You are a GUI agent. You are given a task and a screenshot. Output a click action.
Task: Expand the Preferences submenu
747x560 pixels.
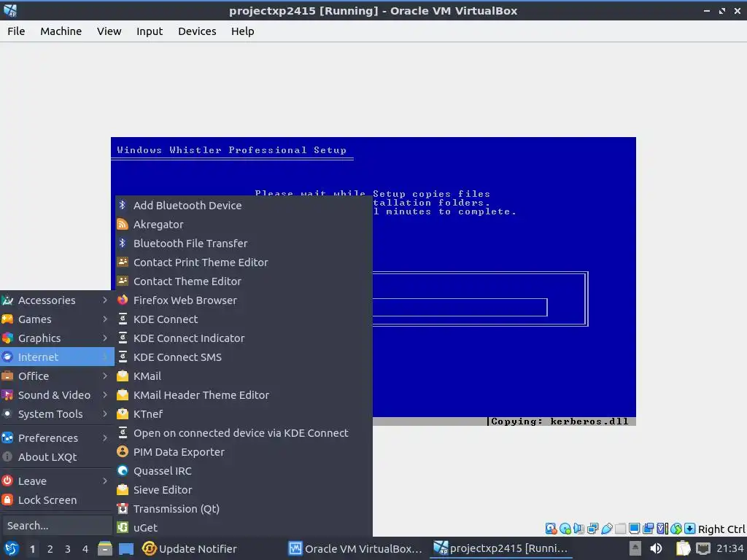[57, 437]
